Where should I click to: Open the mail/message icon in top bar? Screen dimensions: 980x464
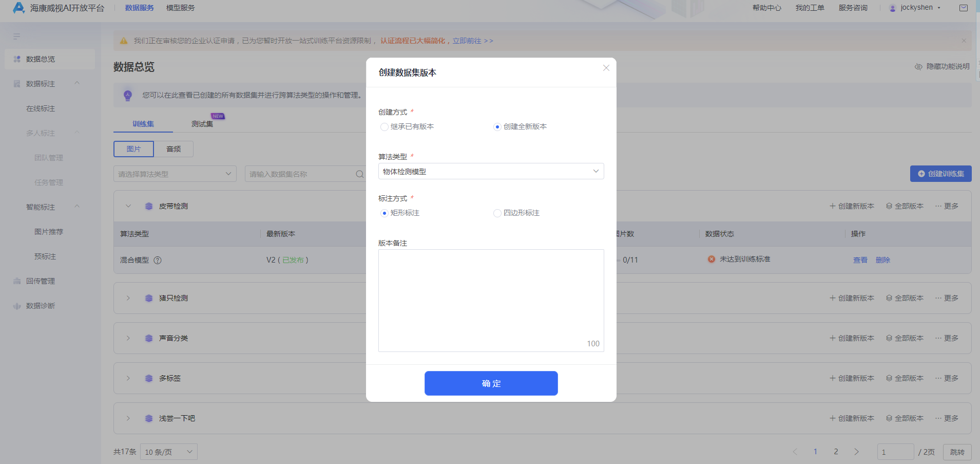964,8
